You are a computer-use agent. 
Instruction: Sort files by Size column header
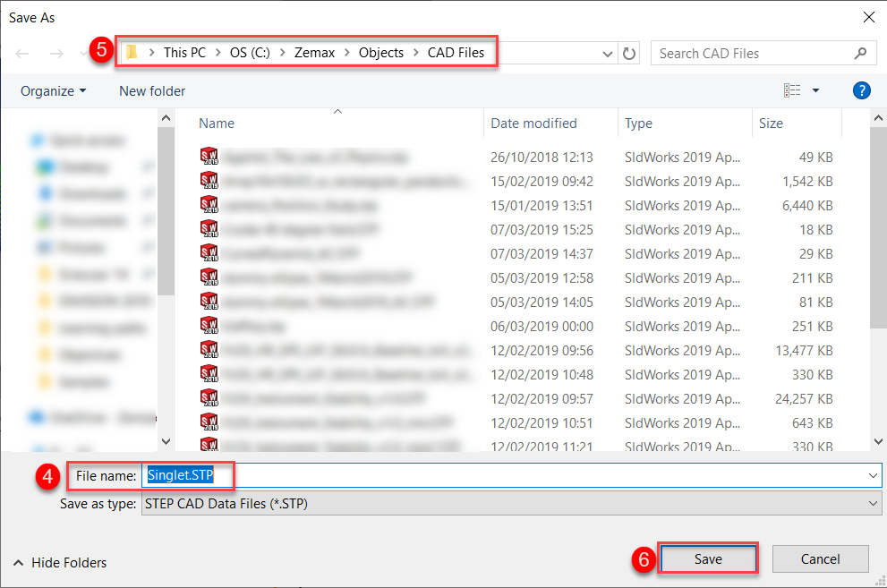point(771,124)
